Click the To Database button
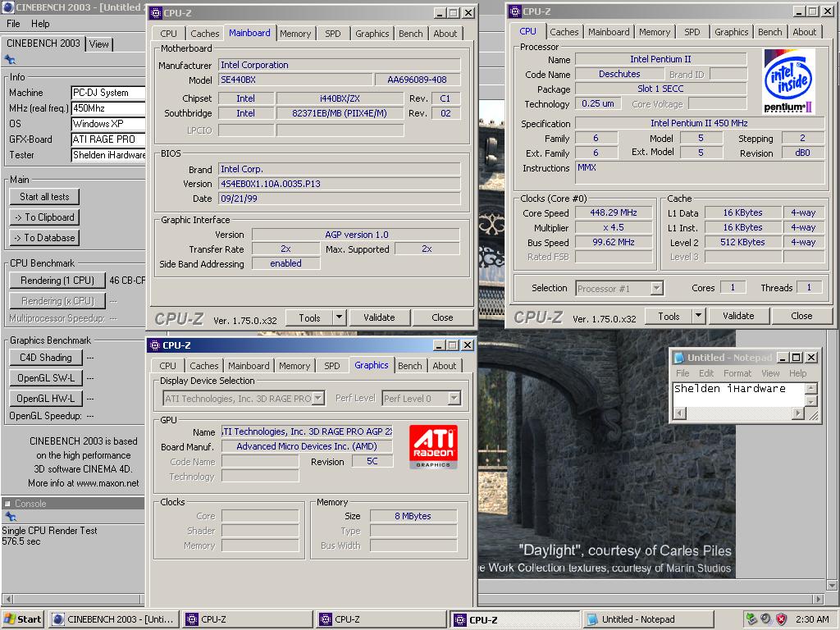Viewport: 840px width, 630px height. point(44,237)
